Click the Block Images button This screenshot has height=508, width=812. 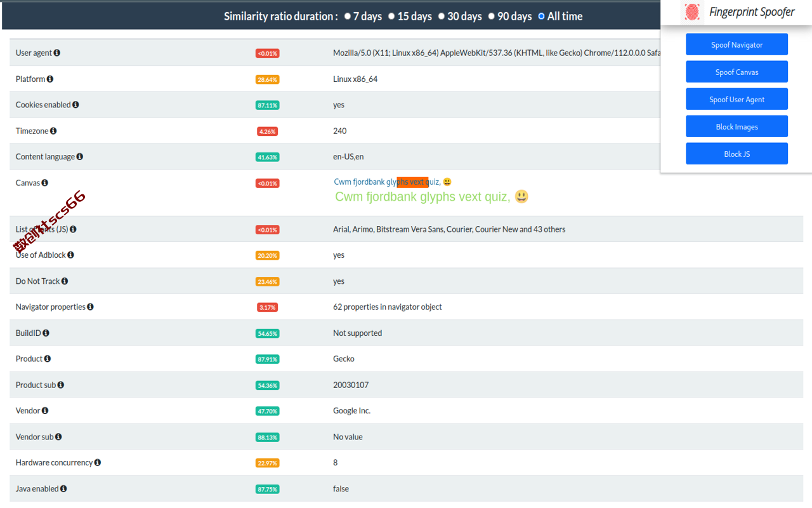coord(737,126)
